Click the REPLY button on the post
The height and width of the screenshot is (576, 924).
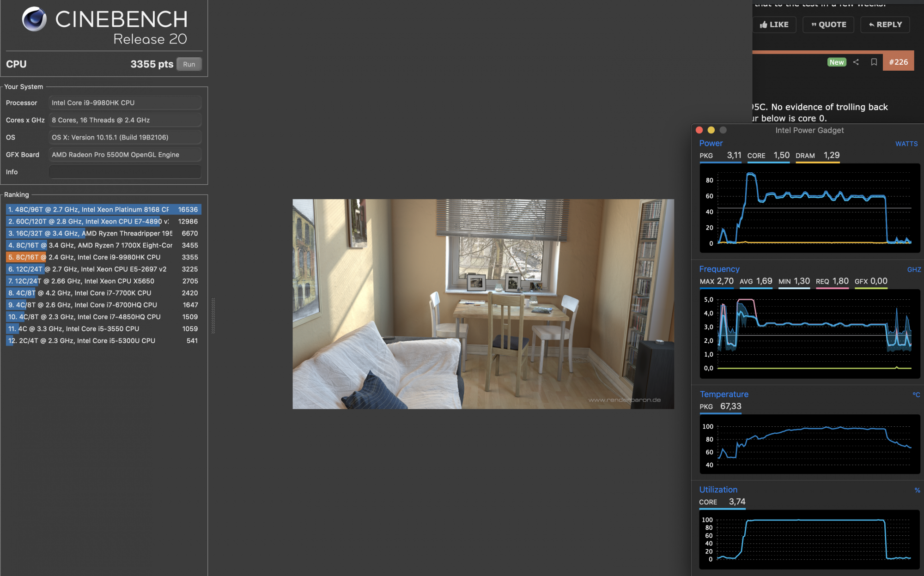click(x=885, y=24)
